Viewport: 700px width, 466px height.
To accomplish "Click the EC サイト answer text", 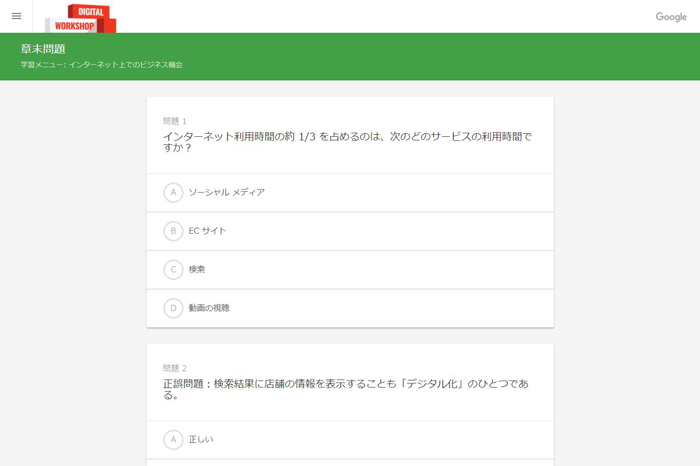I will [207, 231].
